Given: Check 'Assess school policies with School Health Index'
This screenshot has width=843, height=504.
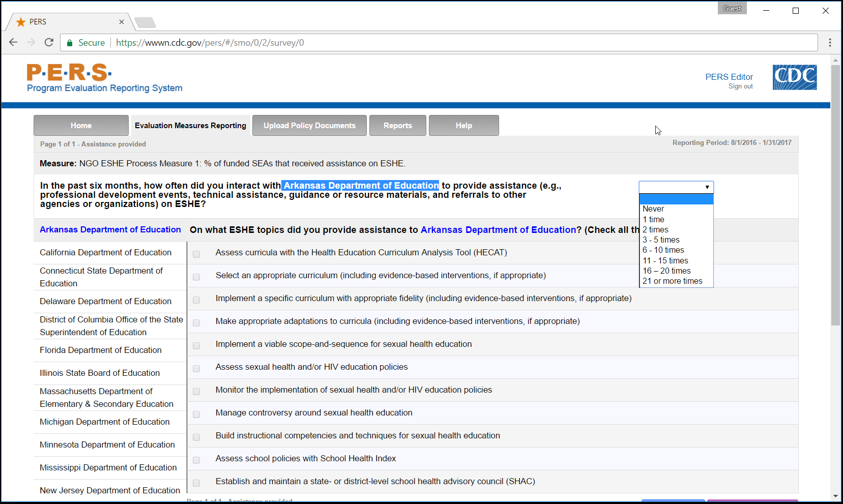Looking at the screenshot, I should [x=196, y=460].
